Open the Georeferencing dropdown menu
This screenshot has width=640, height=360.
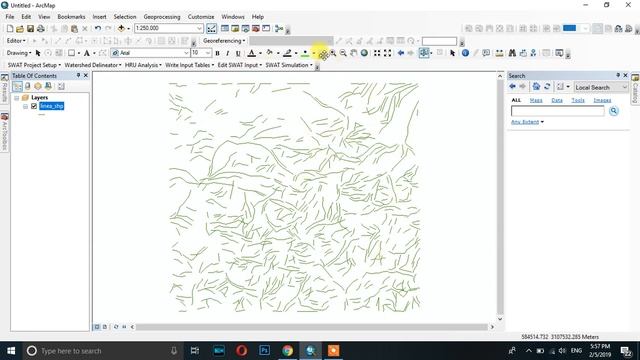coord(224,41)
